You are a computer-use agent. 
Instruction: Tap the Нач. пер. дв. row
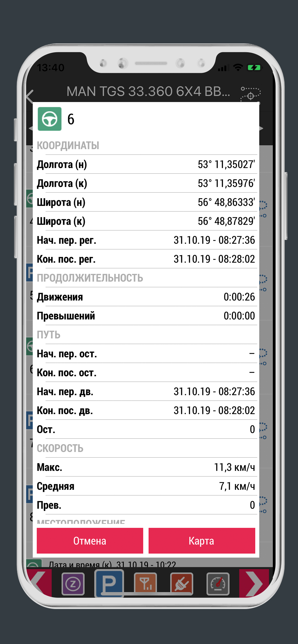pyautogui.click(x=146, y=391)
